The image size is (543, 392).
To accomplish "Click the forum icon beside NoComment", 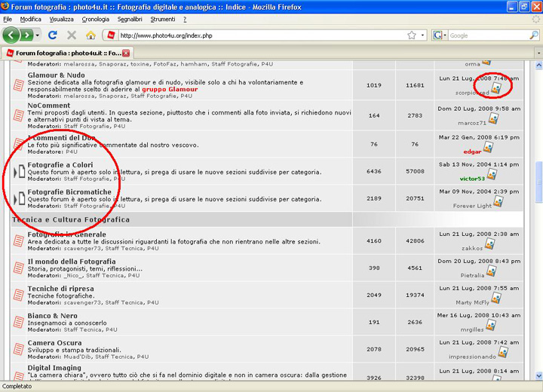I will [20, 112].
